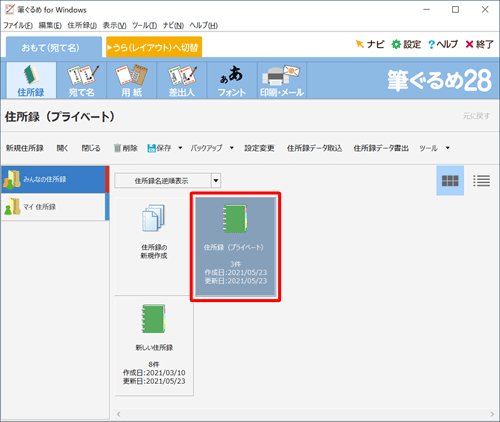Open the ナビ menu in menu bar
The width and height of the screenshot is (500, 422).
[173, 25]
